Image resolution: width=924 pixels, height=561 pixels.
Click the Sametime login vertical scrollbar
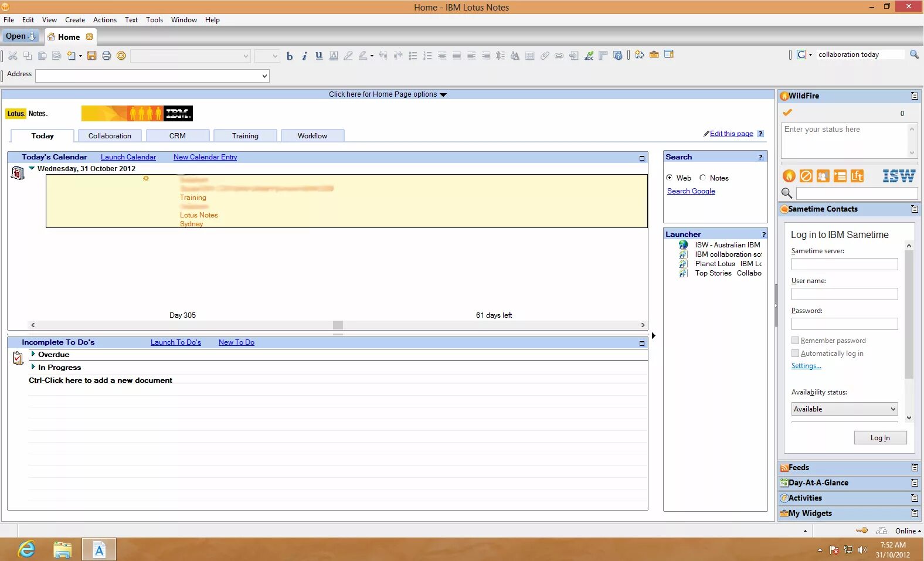909,332
